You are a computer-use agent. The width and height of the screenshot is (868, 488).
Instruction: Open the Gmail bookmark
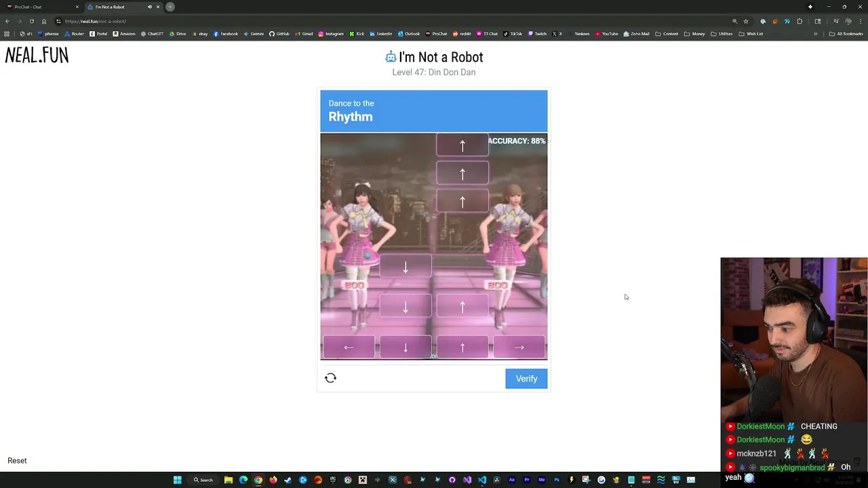304,34
